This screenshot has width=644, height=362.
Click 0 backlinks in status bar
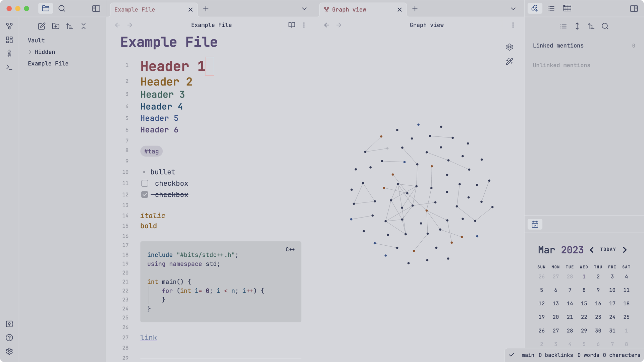pos(556,355)
